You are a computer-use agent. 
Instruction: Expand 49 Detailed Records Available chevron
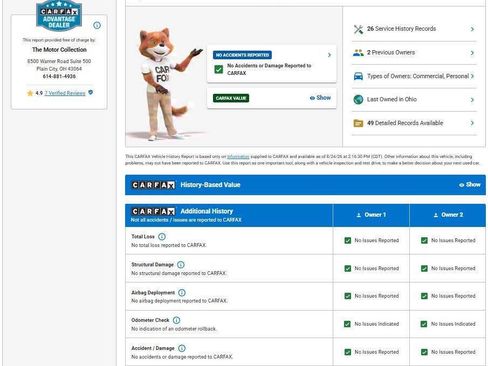(x=472, y=123)
